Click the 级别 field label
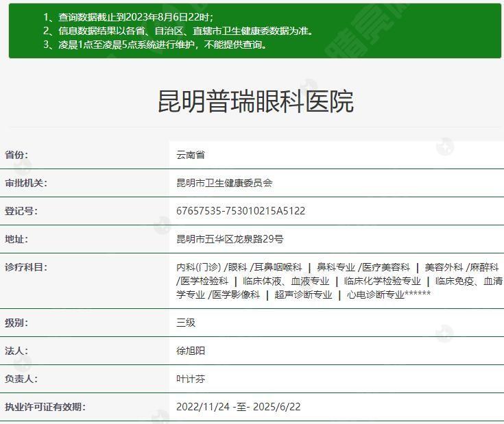Image resolution: width=504 pixels, height=424 pixels. click(16, 323)
